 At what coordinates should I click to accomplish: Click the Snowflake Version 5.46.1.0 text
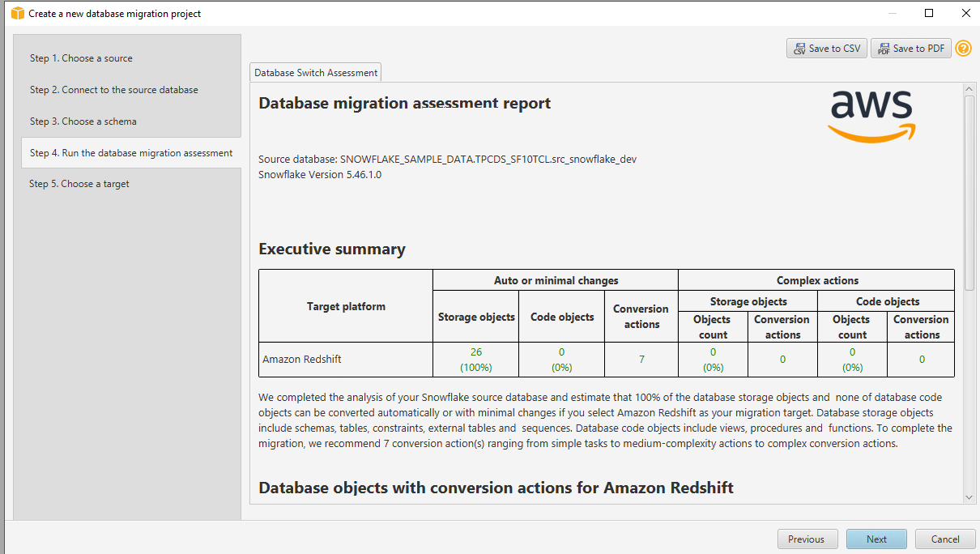coord(320,174)
